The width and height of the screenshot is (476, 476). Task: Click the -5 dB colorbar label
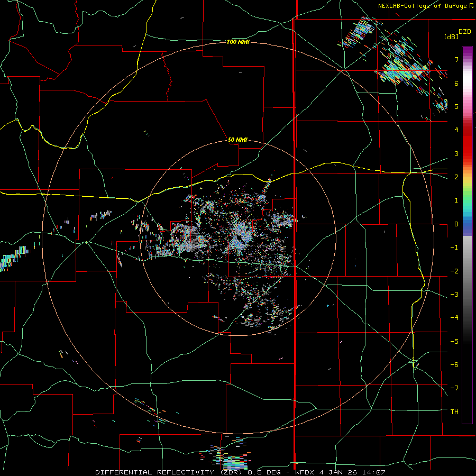pos(454,342)
